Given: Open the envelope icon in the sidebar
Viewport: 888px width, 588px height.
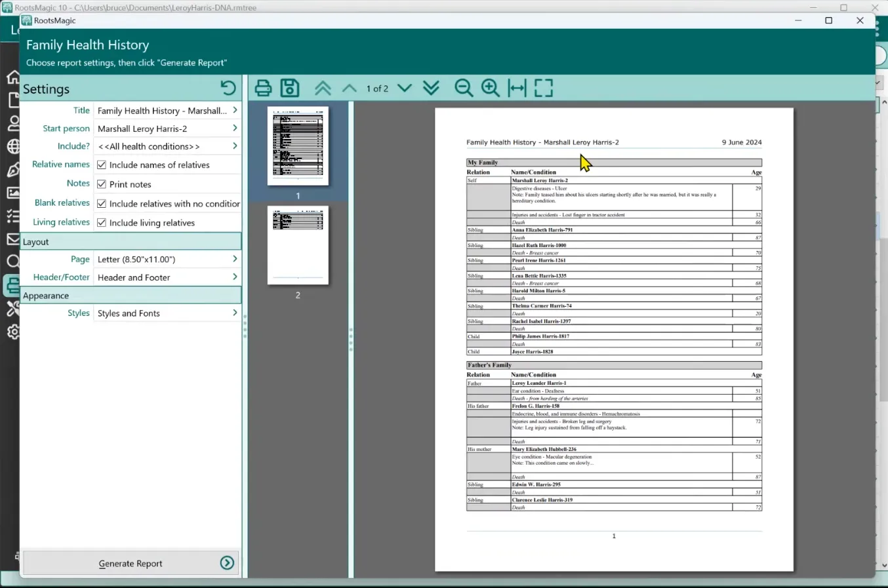Looking at the screenshot, I should tap(13, 239).
